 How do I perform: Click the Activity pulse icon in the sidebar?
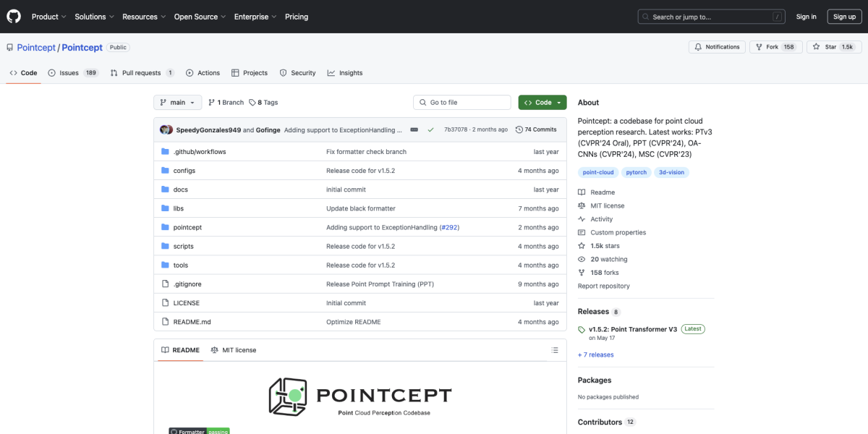point(581,218)
